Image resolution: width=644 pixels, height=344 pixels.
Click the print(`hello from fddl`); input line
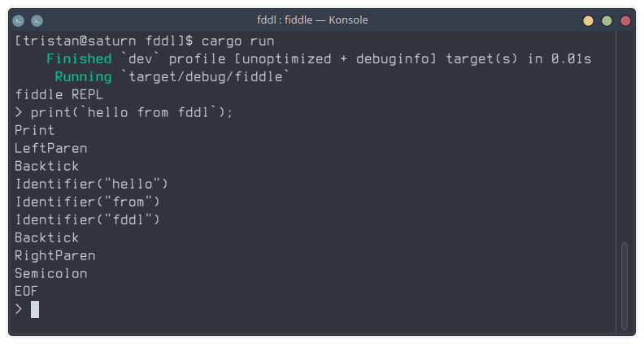[x=132, y=112]
